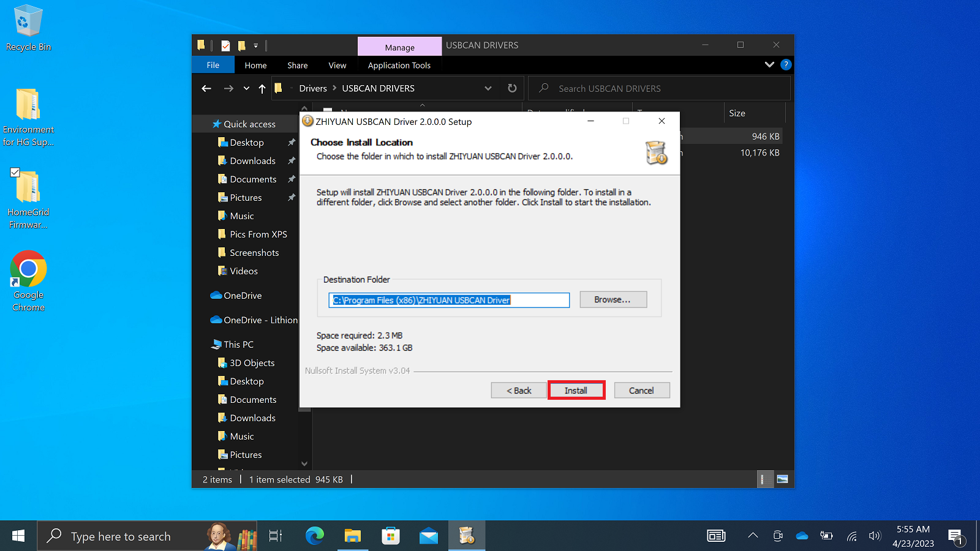This screenshot has width=980, height=551.
Task: Click the Search USBCAN DRIVERS box
Action: (x=659, y=88)
